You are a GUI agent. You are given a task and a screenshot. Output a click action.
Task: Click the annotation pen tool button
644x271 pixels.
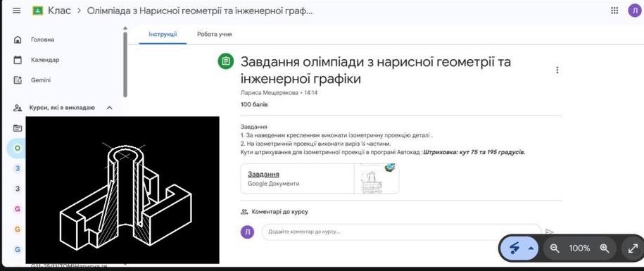514,248
